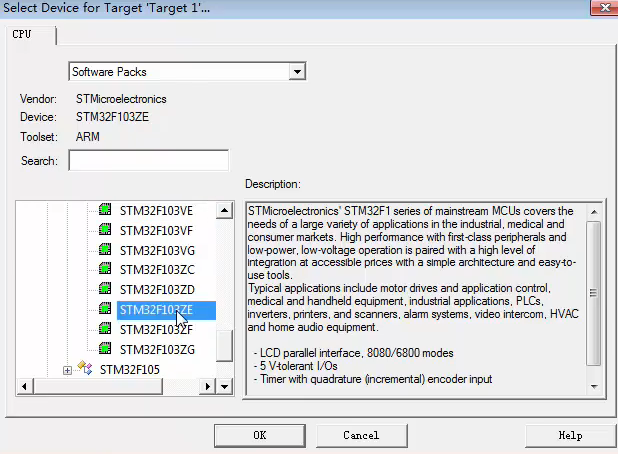This screenshot has width=618, height=454.
Task: Click the '5 V-tolerant I/Os' description line
Action: click(296, 366)
